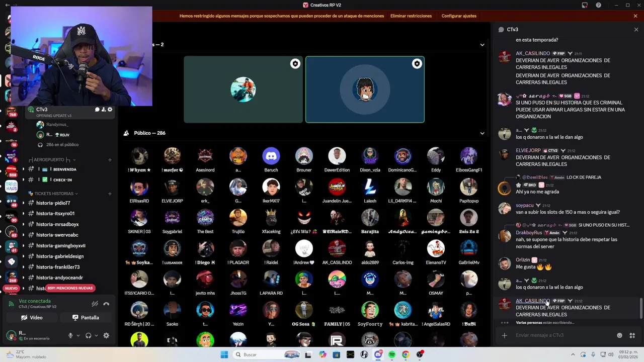The image size is (644, 362).
Task: Open attachment plus button in chat
Action: 504,335
